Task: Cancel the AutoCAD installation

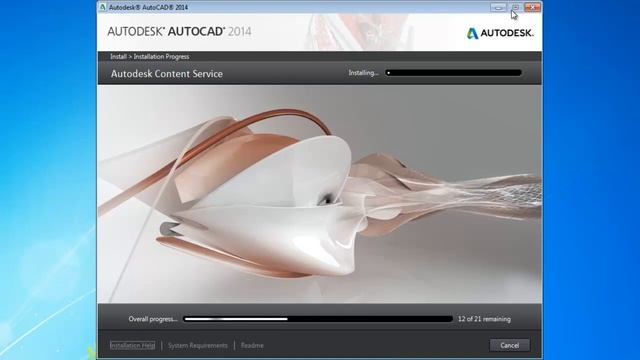Action: pyautogui.click(x=509, y=345)
